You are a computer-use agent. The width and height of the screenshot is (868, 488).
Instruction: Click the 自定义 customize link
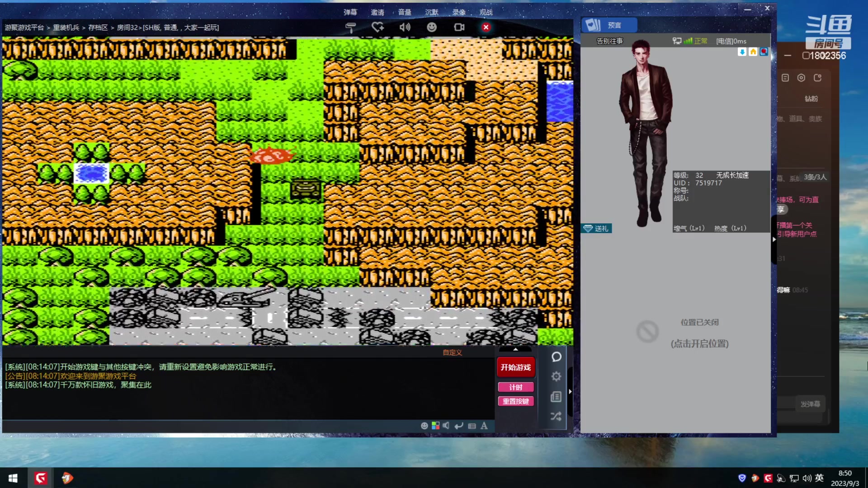[452, 352]
